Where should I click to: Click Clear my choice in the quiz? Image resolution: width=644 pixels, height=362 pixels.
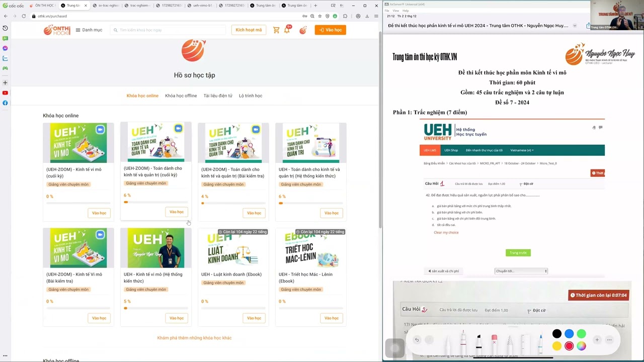446,232
